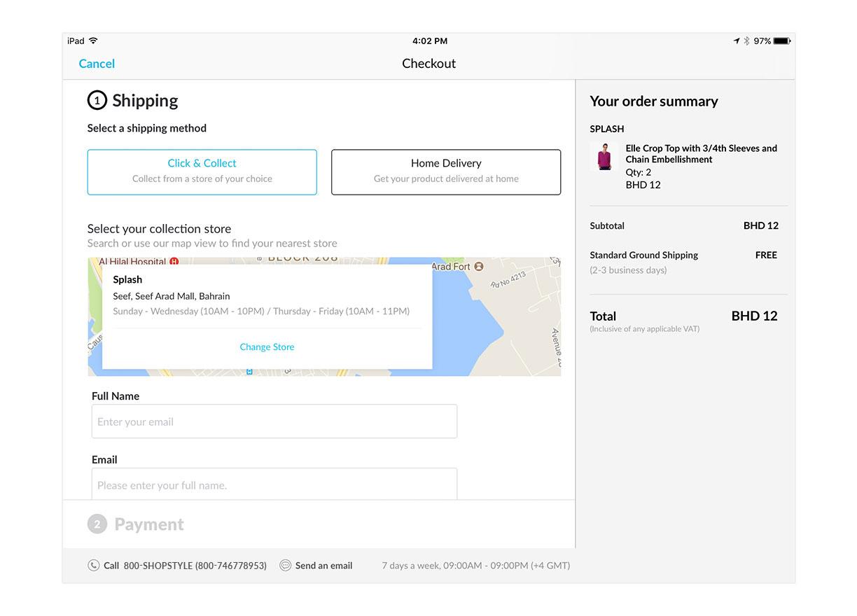Viewport: 857px width, 616px height.
Task: Click the Payment step 2 circle icon
Action: tap(97, 524)
